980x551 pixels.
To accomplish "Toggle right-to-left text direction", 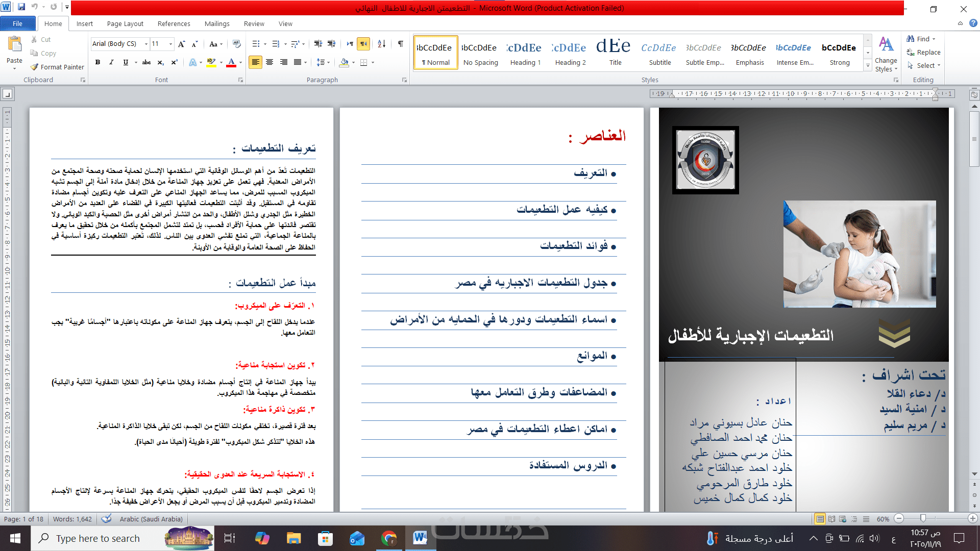I will 363,44.
